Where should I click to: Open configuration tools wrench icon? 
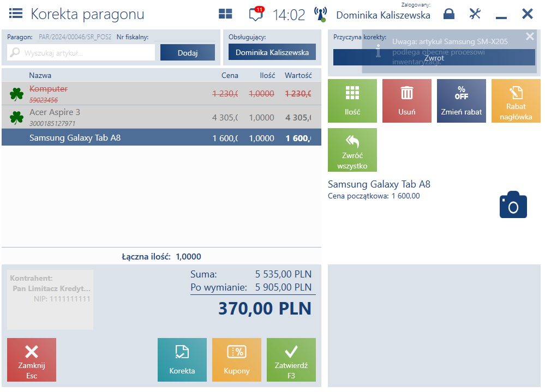point(475,14)
